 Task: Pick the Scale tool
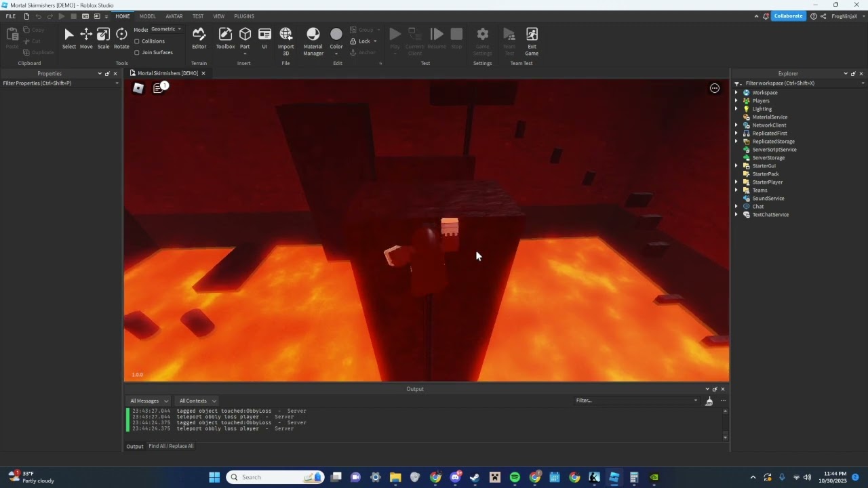pyautogui.click(x=103, y=39)
